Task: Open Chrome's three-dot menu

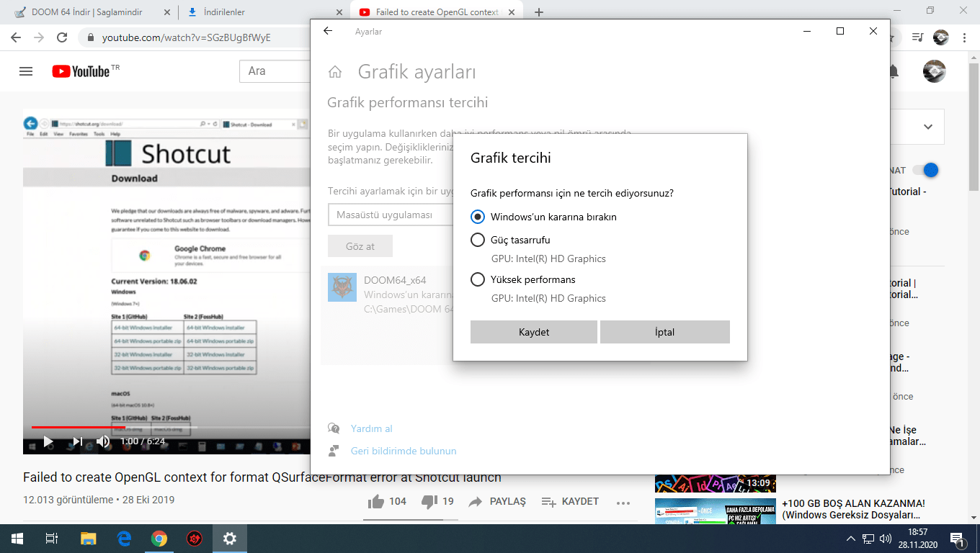Action: (964, 37)
